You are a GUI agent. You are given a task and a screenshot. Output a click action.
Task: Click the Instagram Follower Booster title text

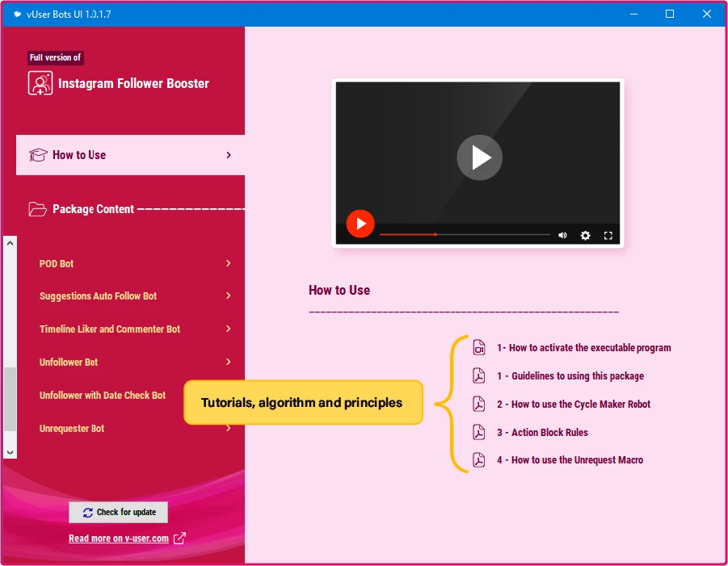coord(133,83)
